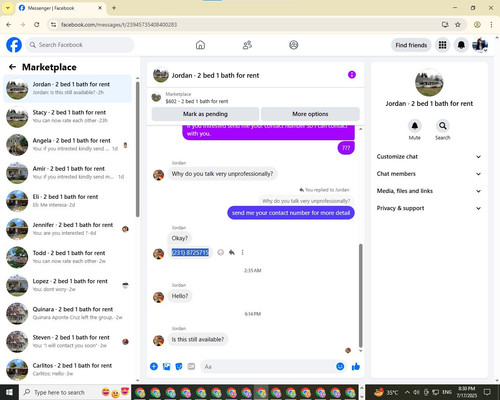React to the phone number message
Image resolution: width=500 pixels, height=400 pixels.
(x=220, y=252)
